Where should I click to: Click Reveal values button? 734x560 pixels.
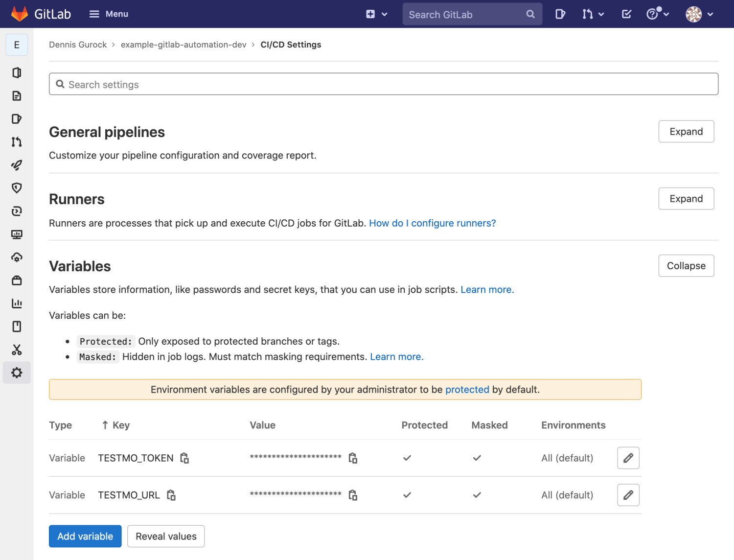[x=166, y=536]
